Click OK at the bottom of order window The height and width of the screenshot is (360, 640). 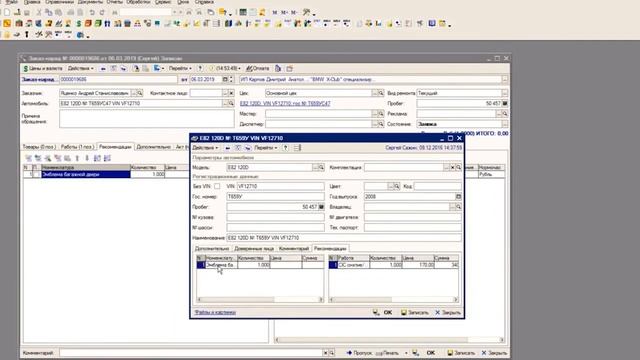pyautogui.click(x=431, y=353)
